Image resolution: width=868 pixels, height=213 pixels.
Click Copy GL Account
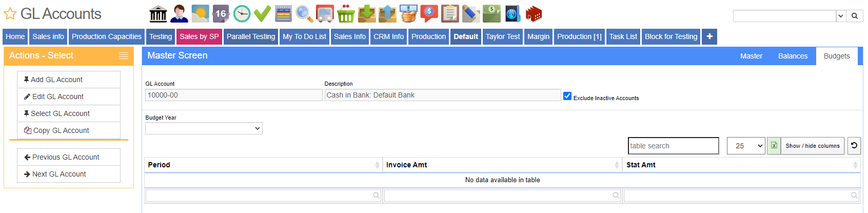(x=69, y=130)
